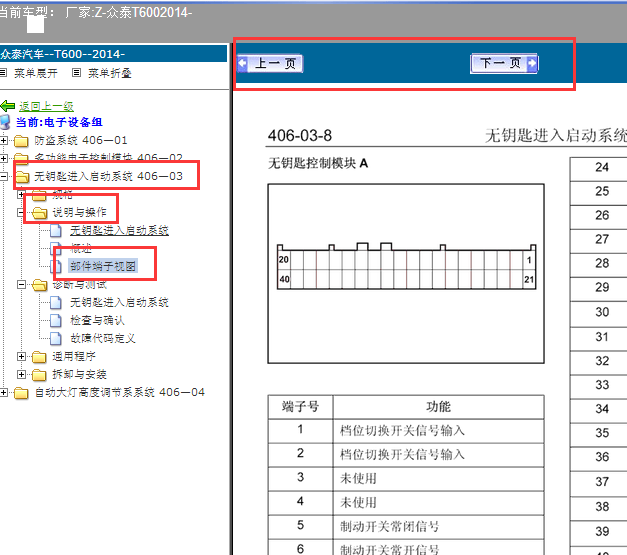Expand the 规格 subfolder node
Viewport: 627px width, 555px height.
click(x=21, y=195)
